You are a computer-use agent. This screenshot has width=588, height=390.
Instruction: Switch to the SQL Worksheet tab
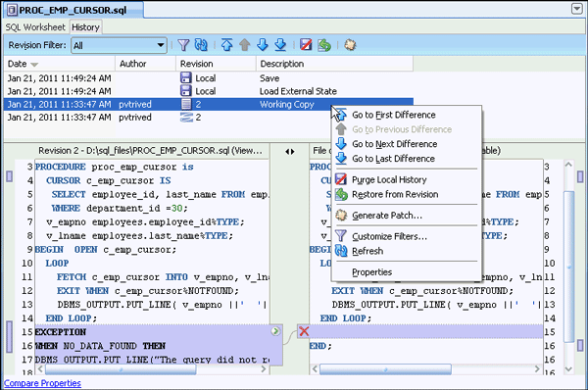point(35,27)
